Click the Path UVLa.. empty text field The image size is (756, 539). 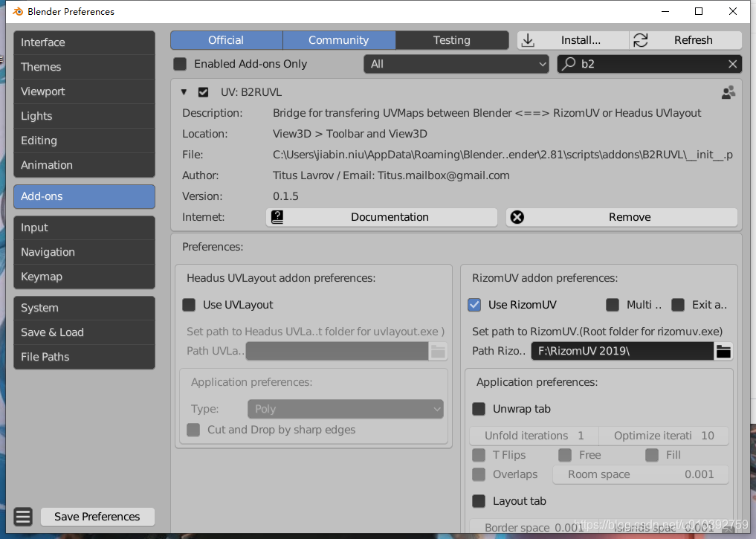tap(337, 351)
